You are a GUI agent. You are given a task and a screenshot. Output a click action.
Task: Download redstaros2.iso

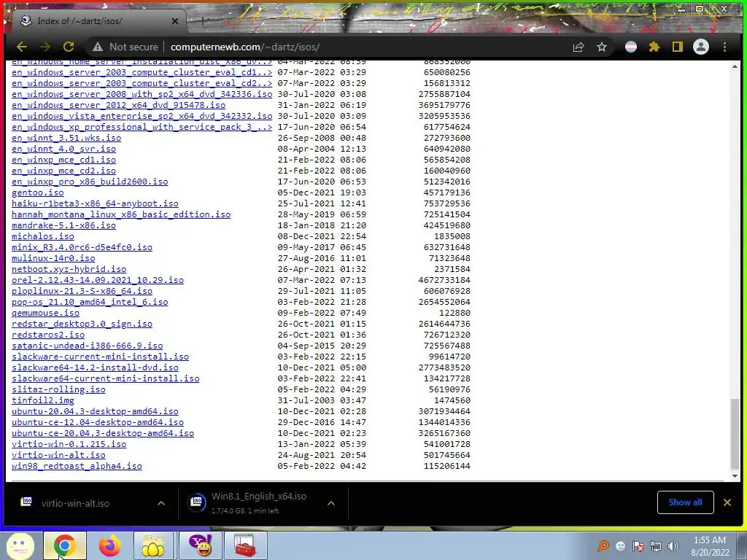(48, 335)
